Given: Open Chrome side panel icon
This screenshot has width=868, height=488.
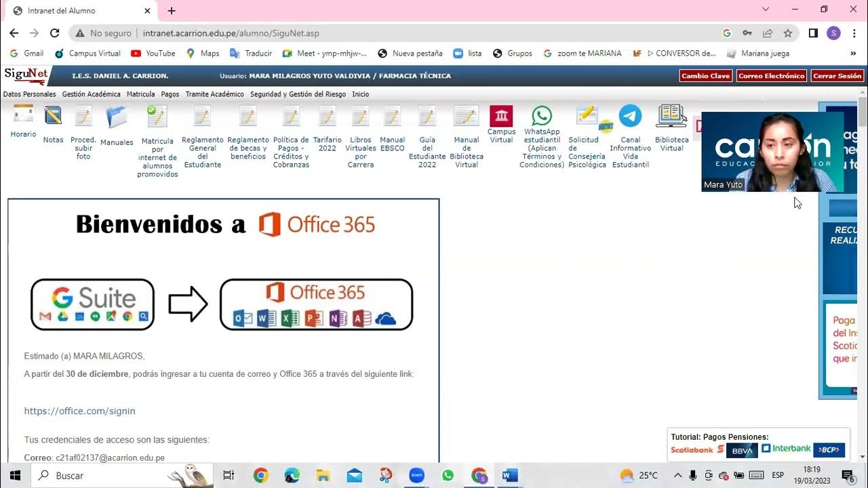Looking at the screenshot, I should 813,33.
